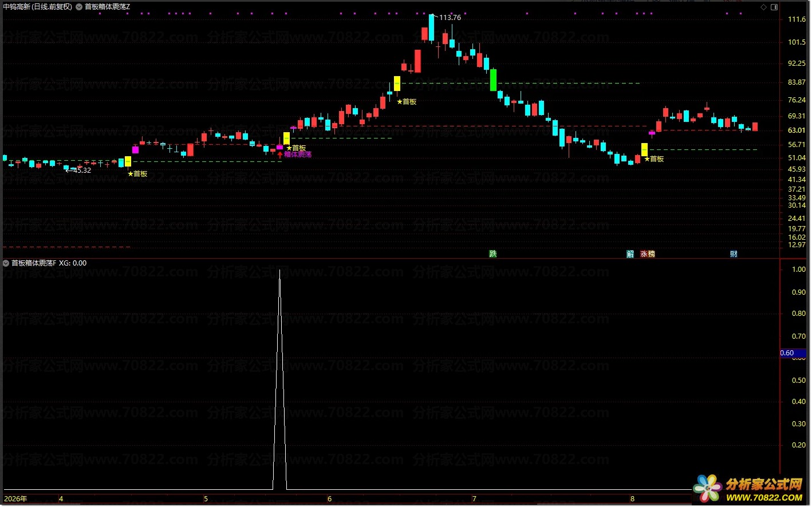812x507 pixels.
Task: Select month 6 on the time axis
Action: 329,499
